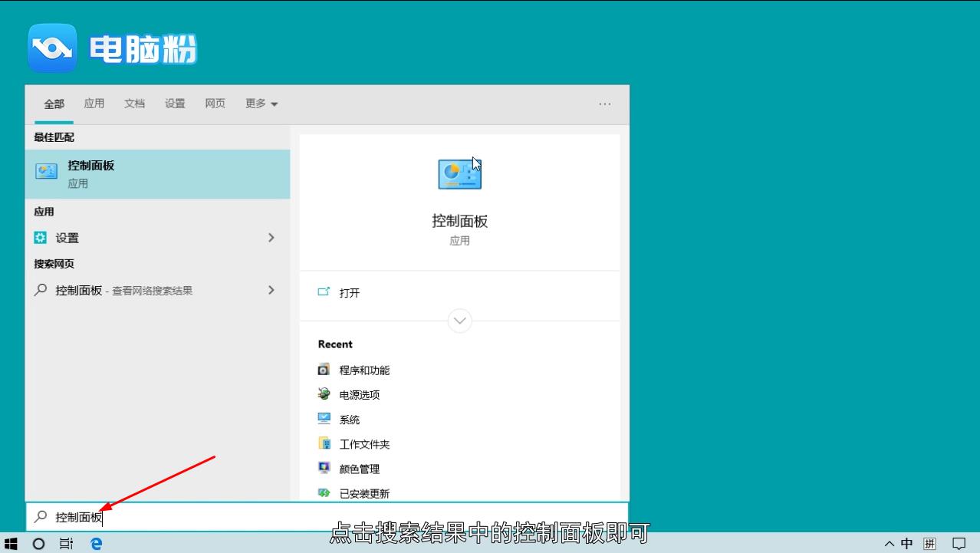Screen dimensions: 980x553
Task: Click the 电源选项 text link
Action: pyautogui.click(x=360, y=395)
